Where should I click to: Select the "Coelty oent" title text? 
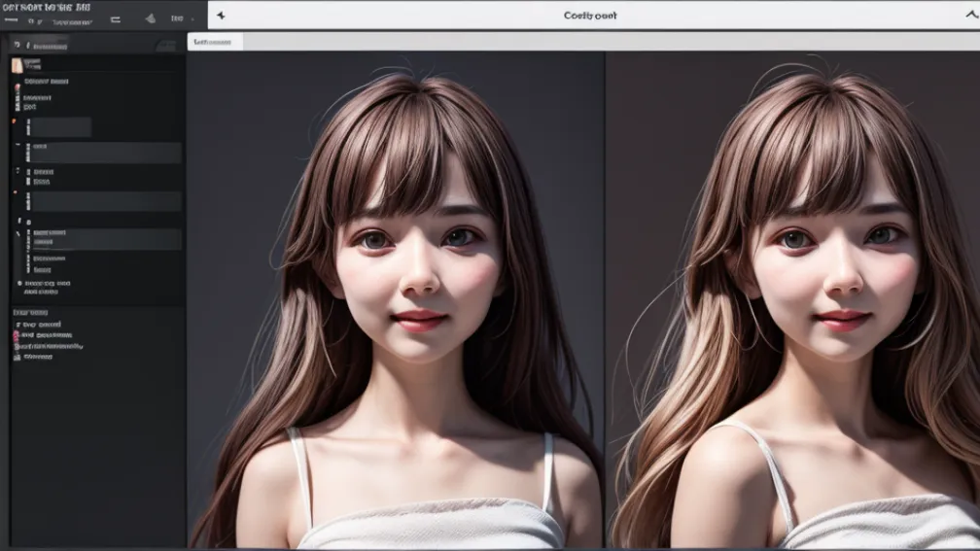(x=590, y=16)
